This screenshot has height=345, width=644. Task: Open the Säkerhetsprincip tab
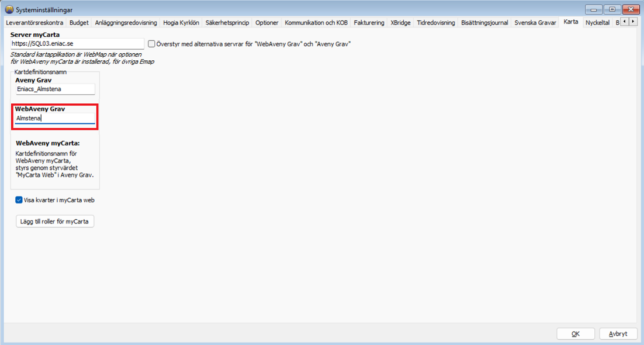click(x=227, y=23)
